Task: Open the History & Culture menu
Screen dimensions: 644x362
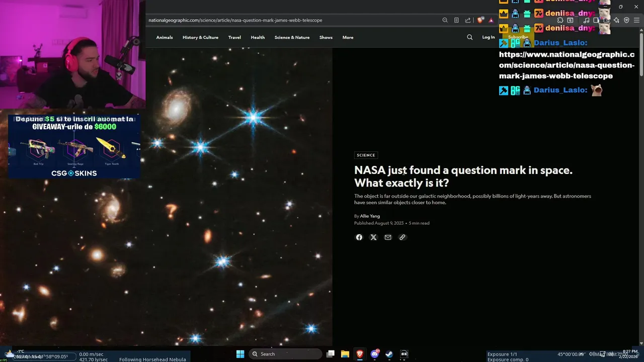Action: [200, 37]
